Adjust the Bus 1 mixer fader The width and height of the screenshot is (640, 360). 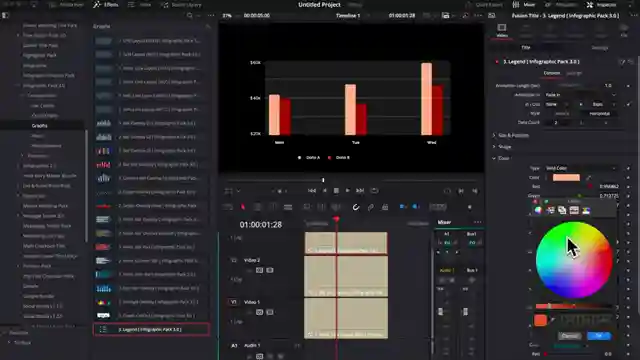pyautogui.click(x=465, y=312)
